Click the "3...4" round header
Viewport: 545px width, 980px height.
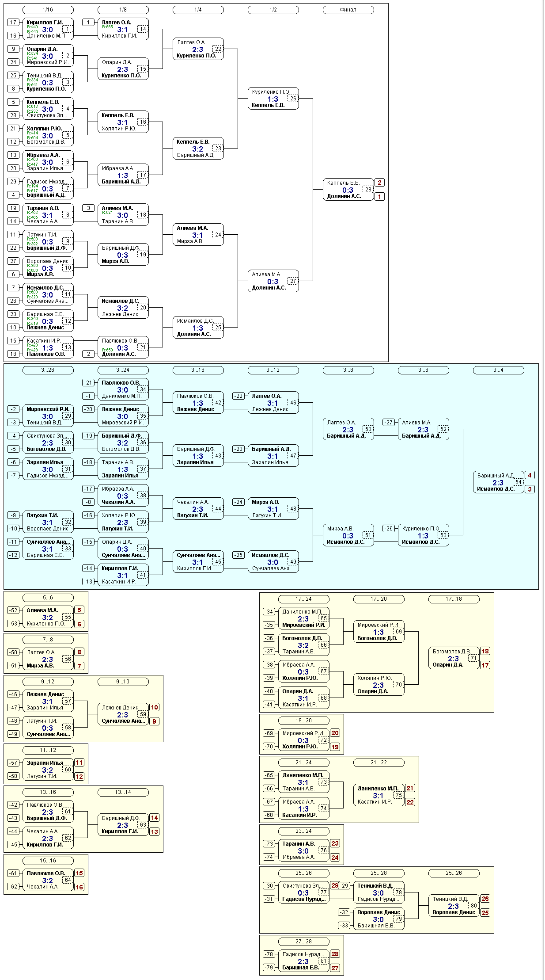(498, 370)
